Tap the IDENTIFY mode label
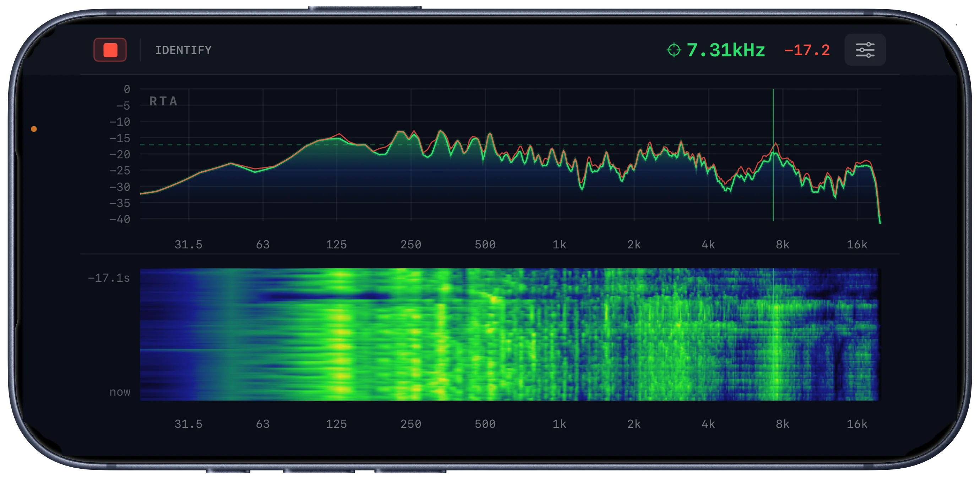Image resolution: width=980 pixels, height=479 pixels. pos(183,50)
